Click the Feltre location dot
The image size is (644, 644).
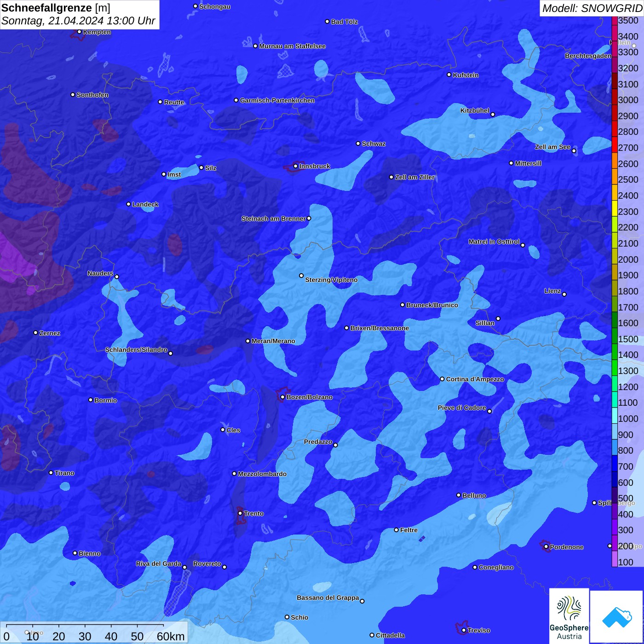point(396,530)
